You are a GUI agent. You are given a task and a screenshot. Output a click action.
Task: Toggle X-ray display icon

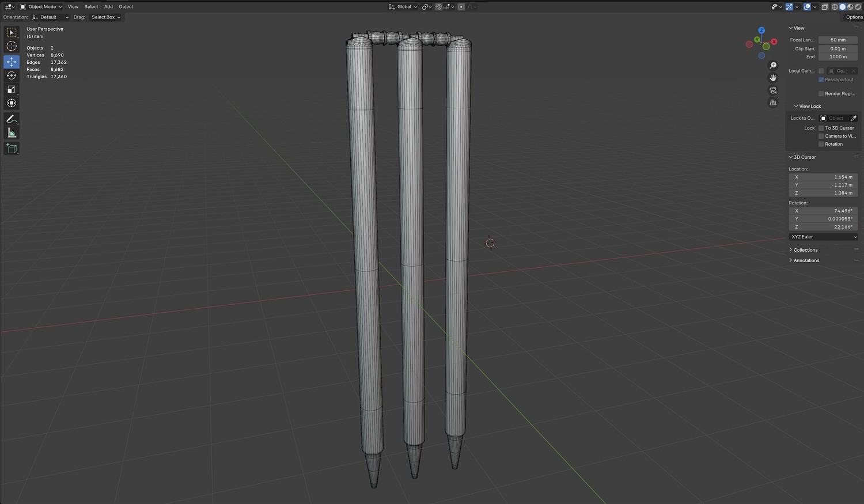825,7
